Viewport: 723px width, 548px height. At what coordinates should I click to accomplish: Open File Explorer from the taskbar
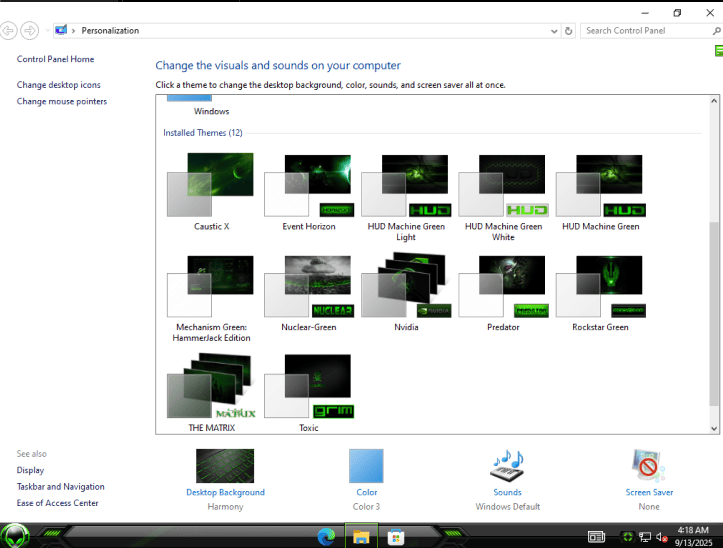tap(360, 537)
